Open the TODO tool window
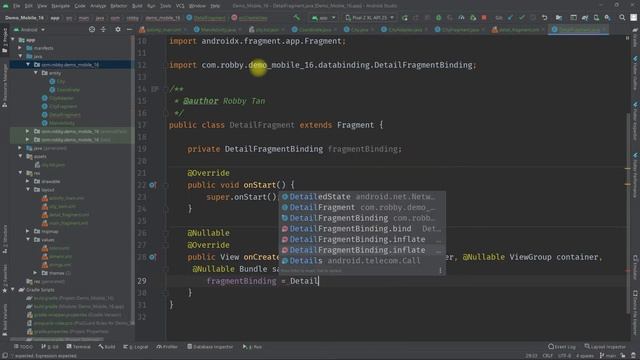The image size is (640, 360). click(23, 347)
